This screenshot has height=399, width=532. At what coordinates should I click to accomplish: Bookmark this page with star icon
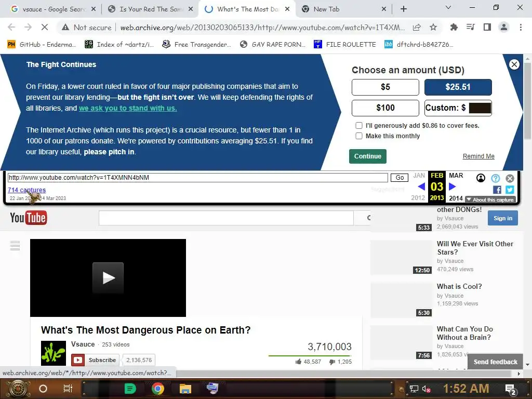point(433,27)
